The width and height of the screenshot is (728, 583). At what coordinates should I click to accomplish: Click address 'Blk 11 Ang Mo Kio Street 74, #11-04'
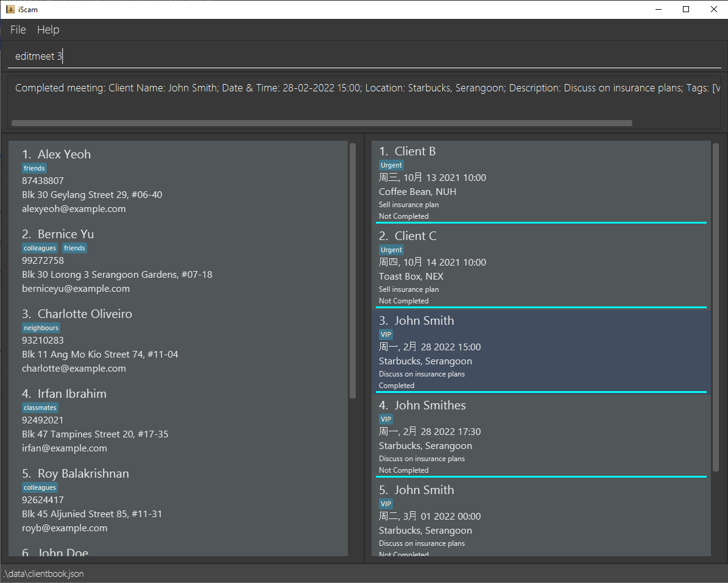(x=100, y=354)
